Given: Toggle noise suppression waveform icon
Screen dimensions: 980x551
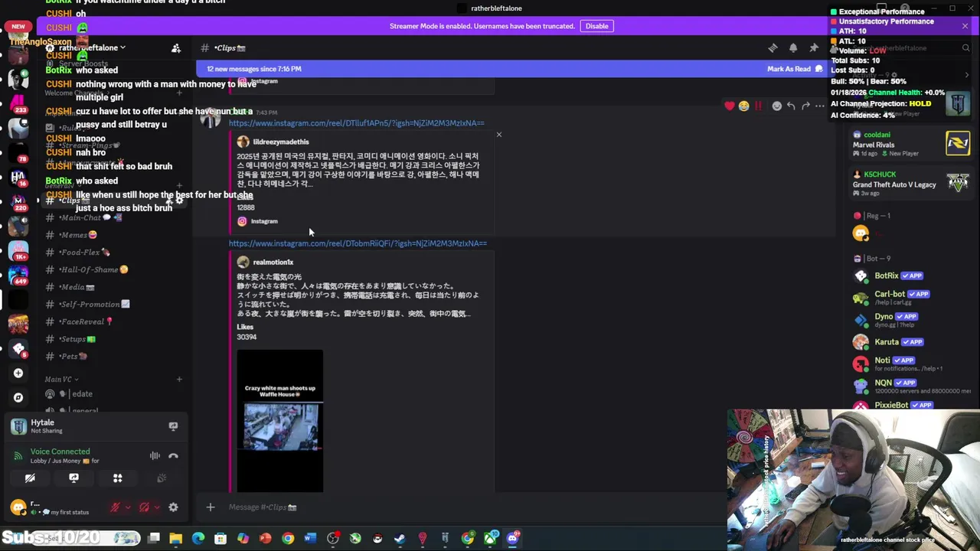Looking at the screenshot, I should tap(155, 455).
